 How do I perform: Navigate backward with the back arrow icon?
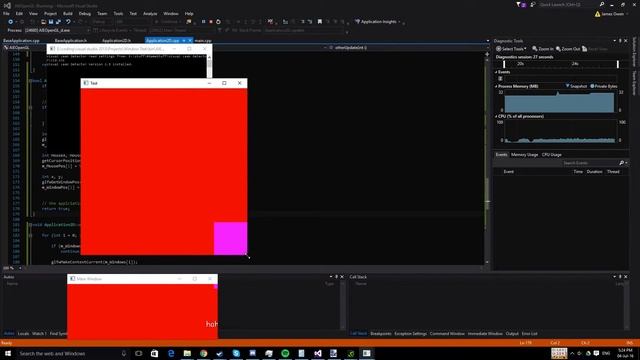(11, 22)
